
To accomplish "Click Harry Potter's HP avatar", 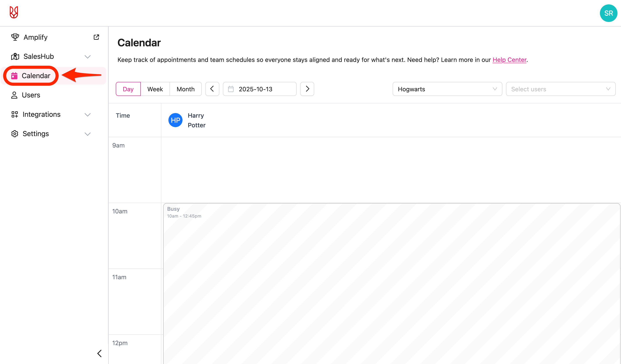I will [175, 120].
